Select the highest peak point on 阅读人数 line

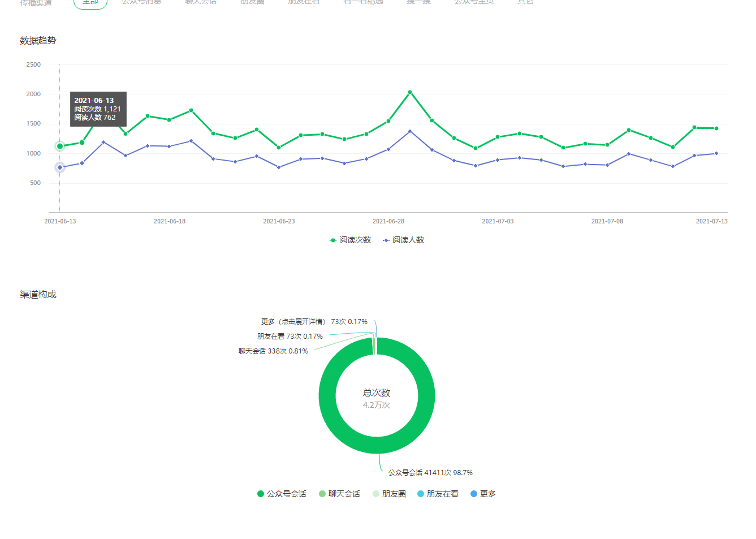tap(410, 131)
